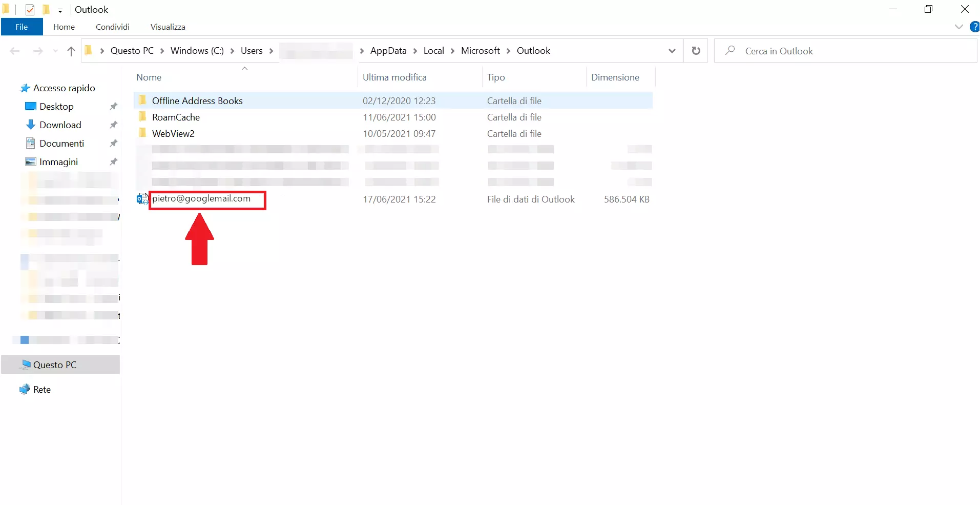This screenshot has width=980, height=505.
Task: Expand the chevron after Questo PC breadcrumb
Action: click(162, 51)
